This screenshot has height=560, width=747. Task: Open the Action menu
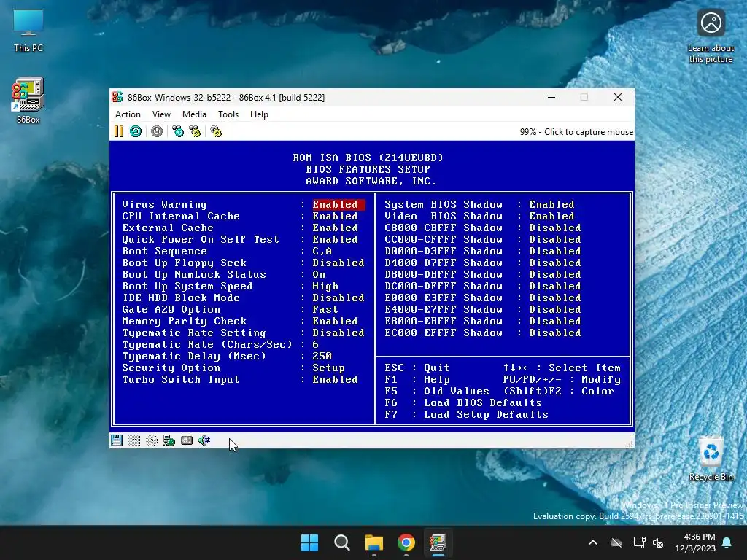(x=128, y=114)
